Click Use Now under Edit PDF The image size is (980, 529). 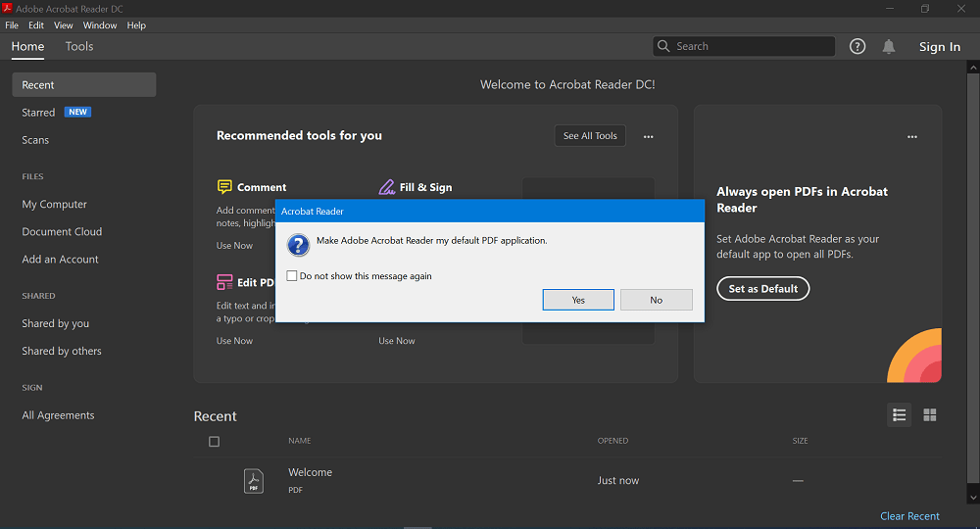234,340
